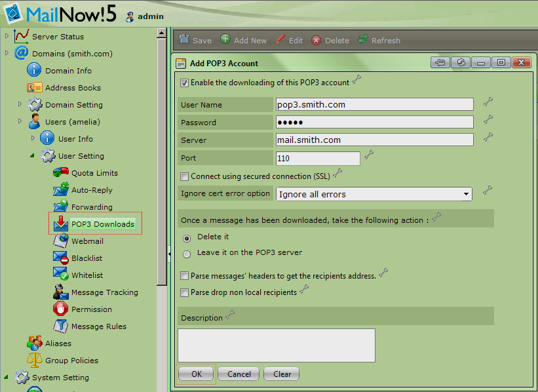Open the Ignore cert error option dropdown

(374, 194)
